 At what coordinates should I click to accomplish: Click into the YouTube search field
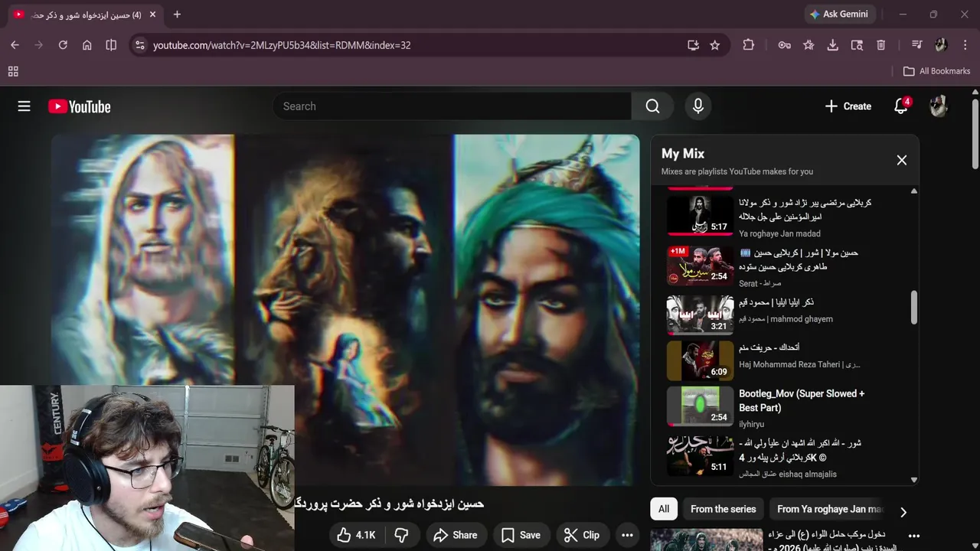coord(452,106)
